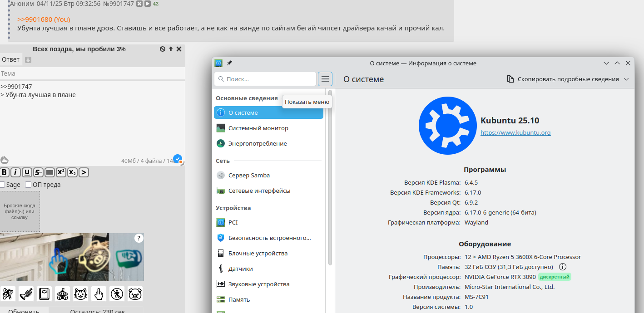The height and width of the screenshot is (313, 644).
Task: Click the NVIDIA GeForce RTX 3090 value
Action: click(500, 277)
